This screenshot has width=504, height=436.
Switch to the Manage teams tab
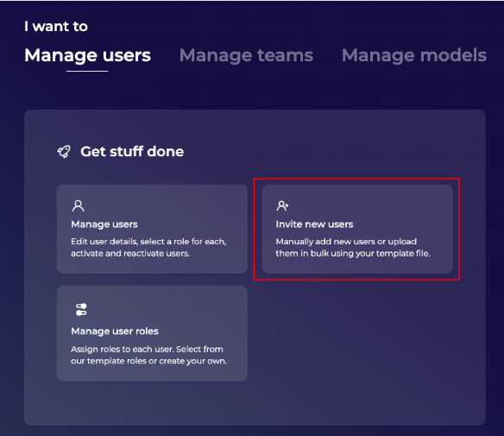(246, 55)
